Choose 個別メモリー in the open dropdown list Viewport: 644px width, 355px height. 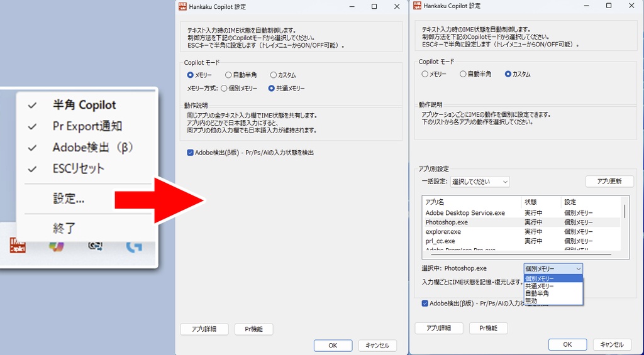[x=553, y=279]
